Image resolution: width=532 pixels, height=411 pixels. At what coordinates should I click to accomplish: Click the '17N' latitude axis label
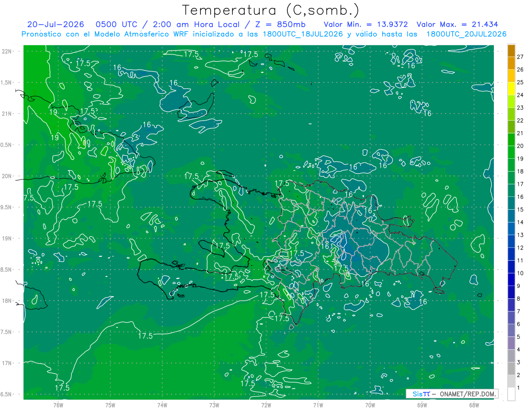[x=7, y=363]
